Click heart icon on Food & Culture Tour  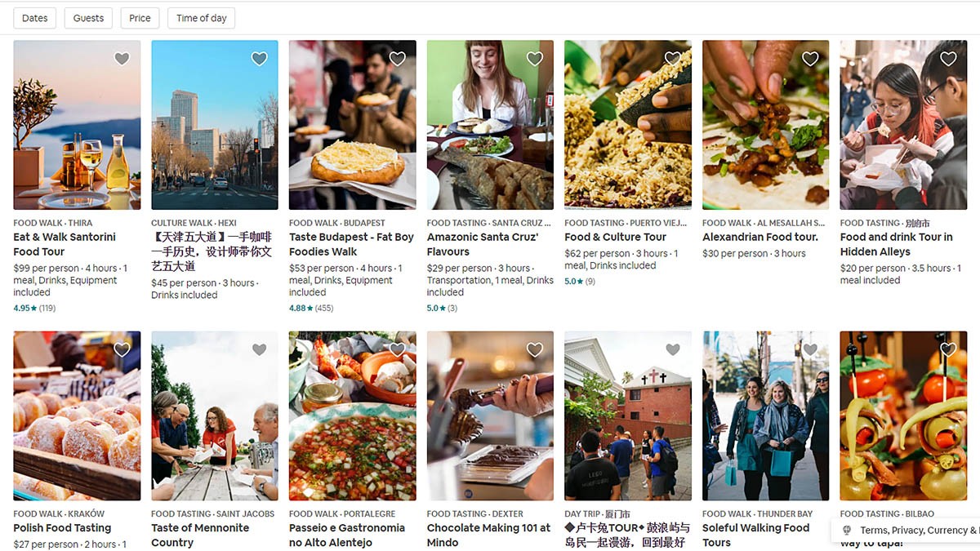673,59
